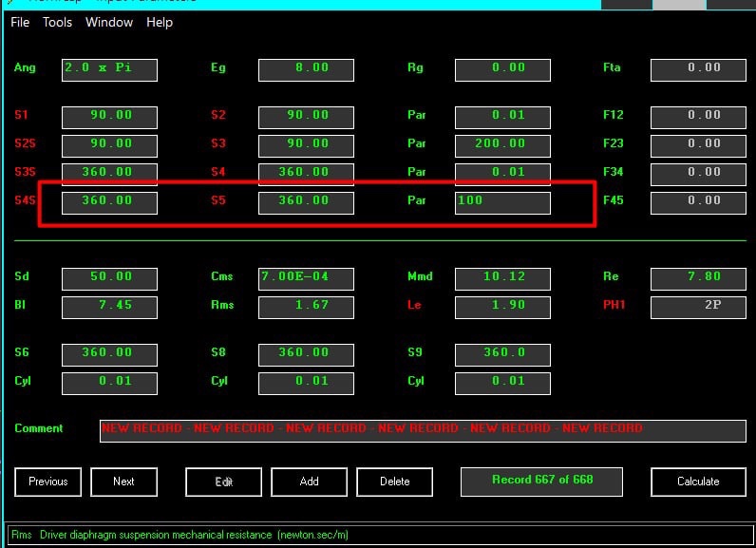756x548 pixels.
Task: Click the S3S field with 360.00
Action: click(x=109, y=175)
